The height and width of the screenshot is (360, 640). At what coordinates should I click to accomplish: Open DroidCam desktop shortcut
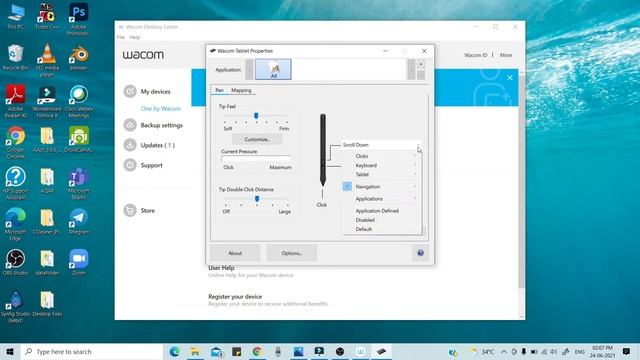coord(79,139)
